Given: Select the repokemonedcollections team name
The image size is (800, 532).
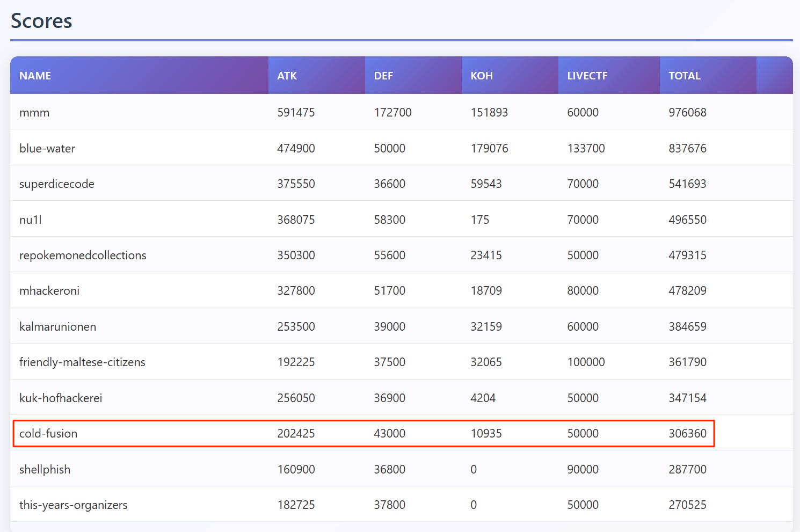Looking at the screenshot, I should pyautogui.click(x=83, y=256).
